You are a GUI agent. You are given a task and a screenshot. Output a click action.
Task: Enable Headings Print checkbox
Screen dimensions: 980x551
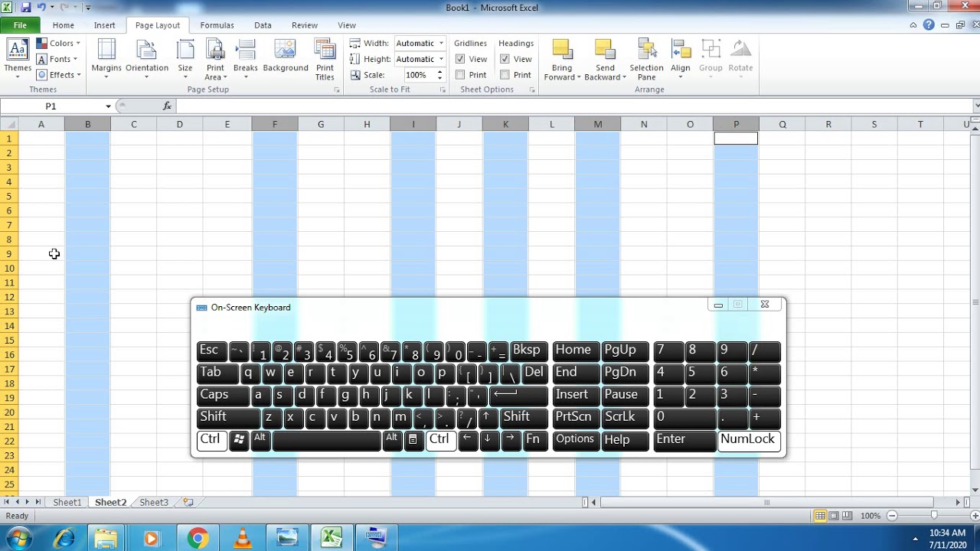pos(505,75)
